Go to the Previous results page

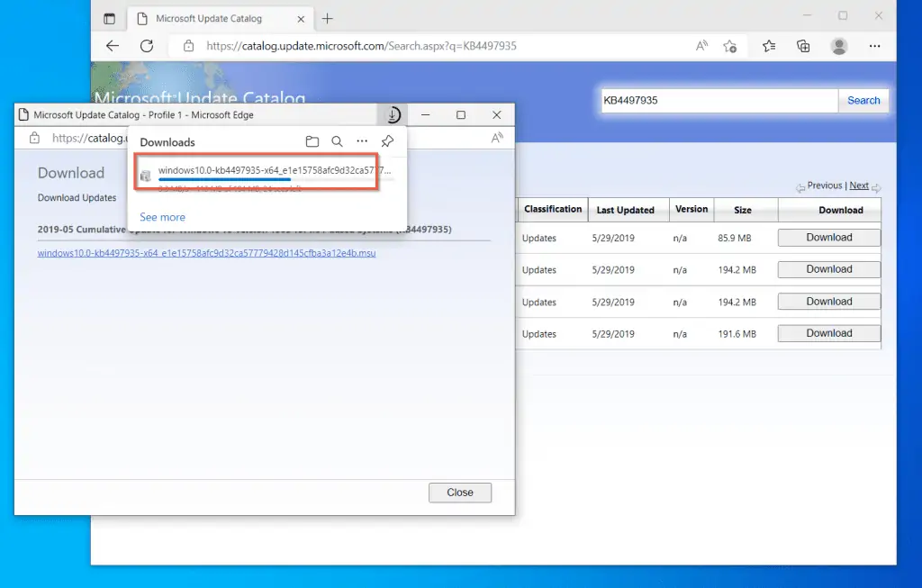coord(825,185)
